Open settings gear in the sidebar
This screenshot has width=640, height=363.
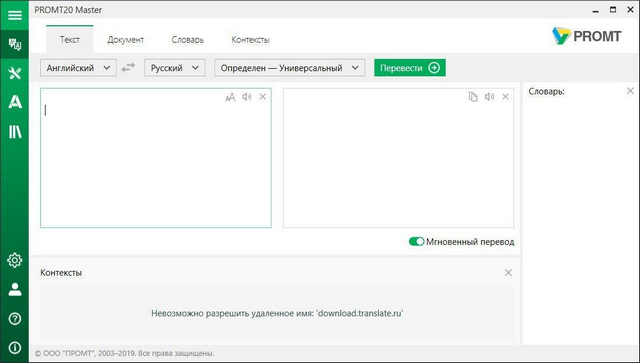click(15, 260)
